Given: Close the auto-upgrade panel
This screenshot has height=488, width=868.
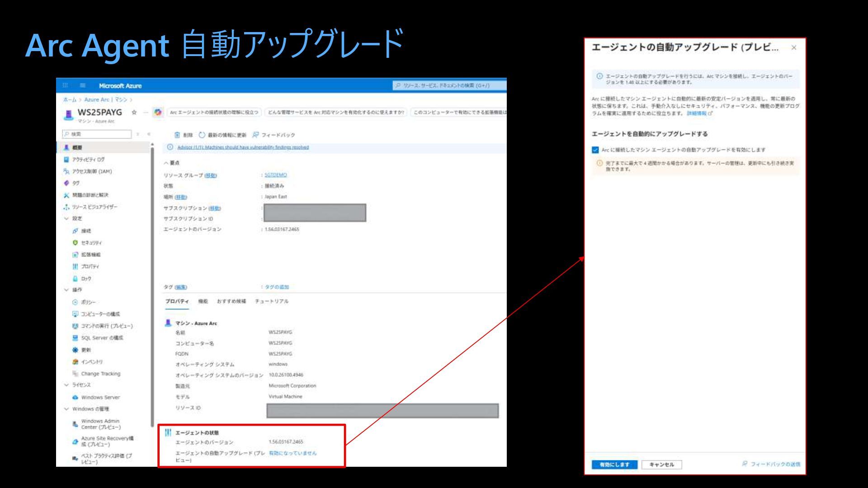Looking at the screenshot, I should pyautogui.click(x=794, y=47).
